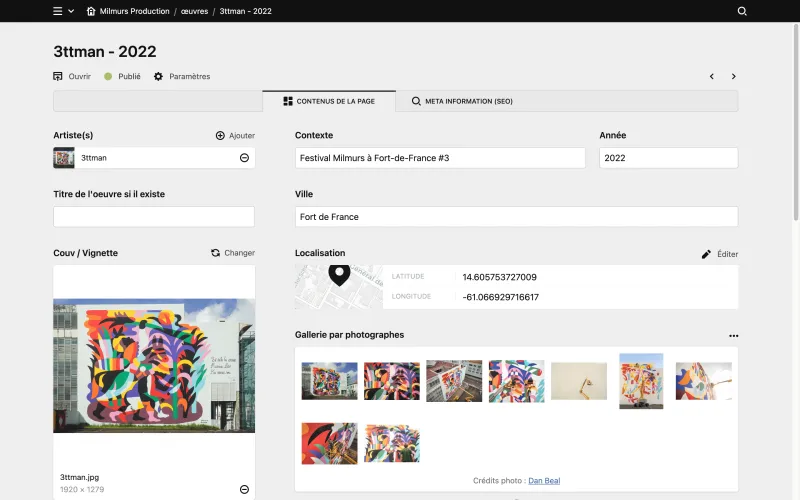Open fourth gallery thumbnail with colorful detail
800x500 pixels.
tap(516, 381)
